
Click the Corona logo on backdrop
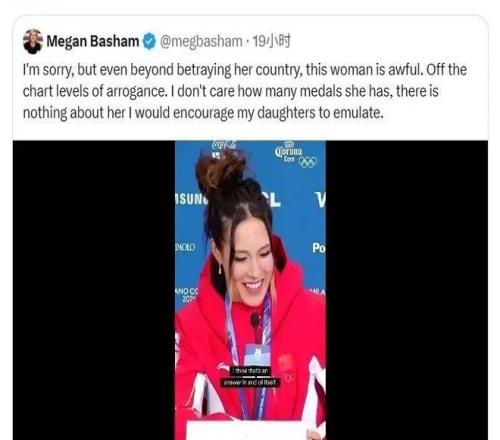[289, 153]
